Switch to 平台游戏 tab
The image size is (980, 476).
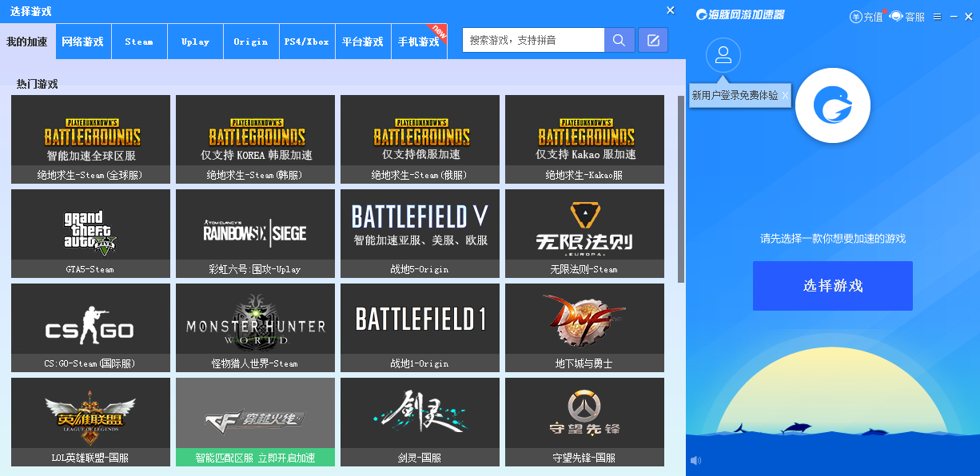tap(363, 42)
